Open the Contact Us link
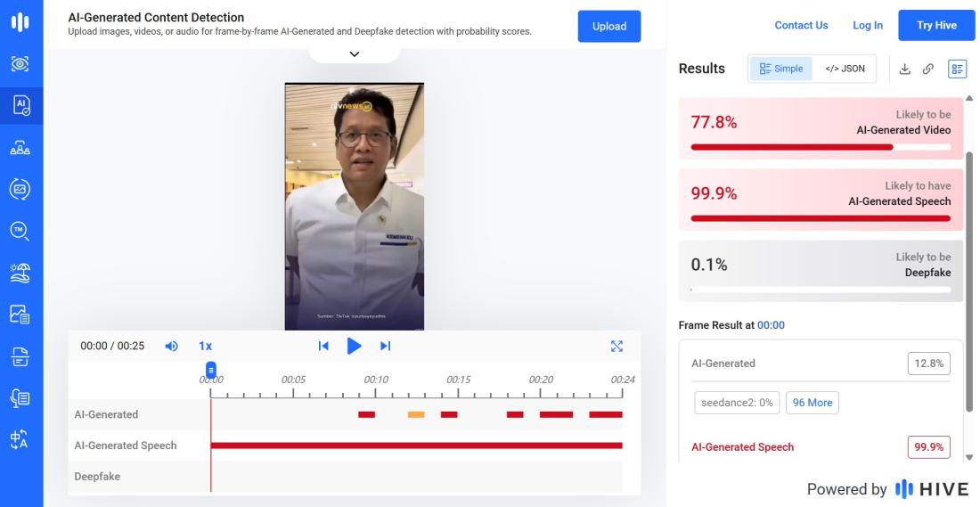This screenshot has height=507, width=980. (x=801, y=25)
